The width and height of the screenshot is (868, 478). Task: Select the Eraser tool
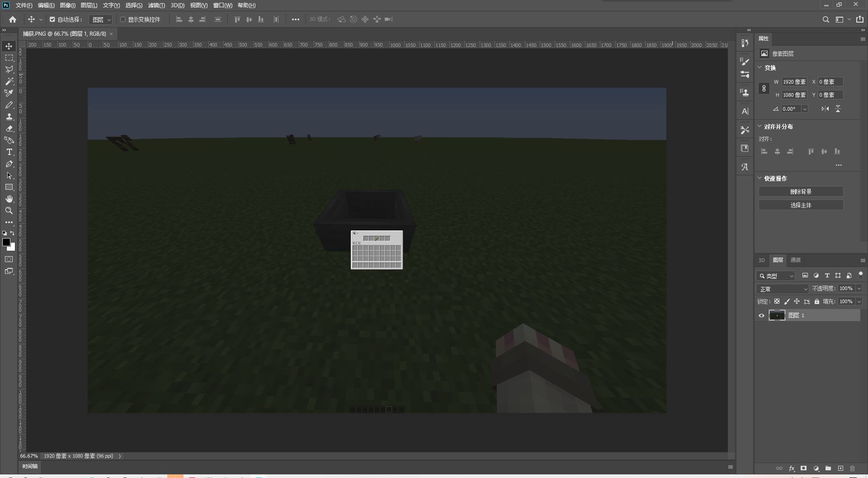coord(9,128)
